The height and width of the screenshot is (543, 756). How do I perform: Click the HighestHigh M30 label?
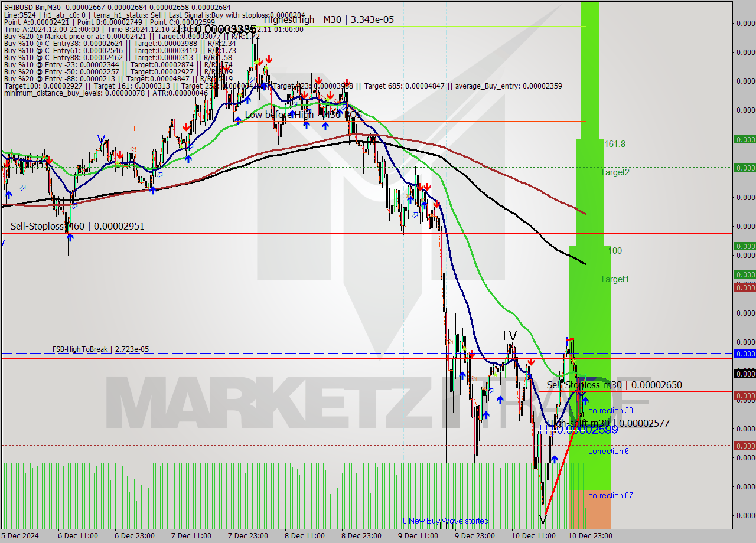coord(328,19)
